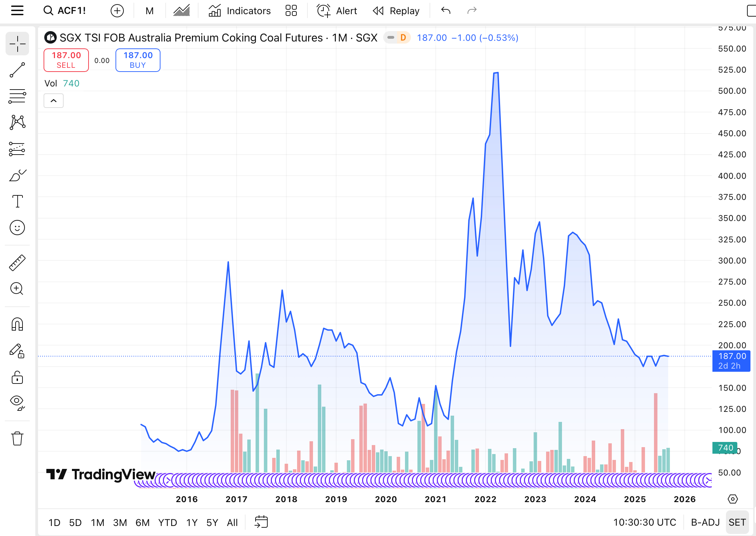756x536 pixels.
Task: Switch to the 5Y time range
Action: pos(212,522)
